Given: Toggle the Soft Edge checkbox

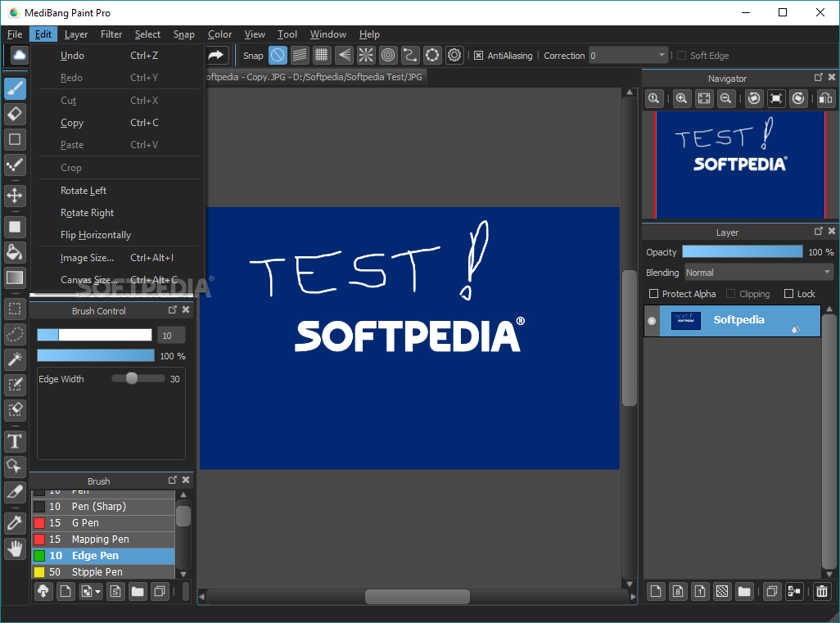Looking at the screenshot, I should [x=681, y=56].
